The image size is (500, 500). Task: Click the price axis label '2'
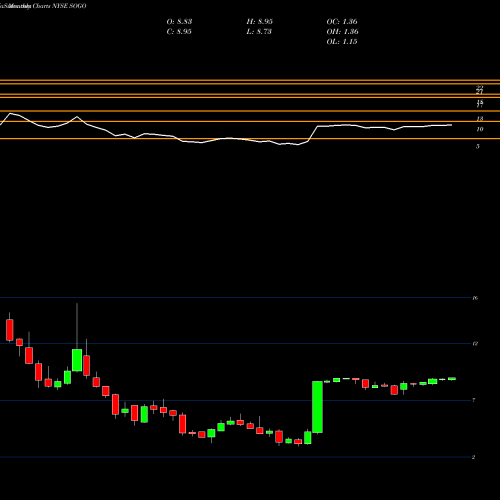tap(473, 457)
